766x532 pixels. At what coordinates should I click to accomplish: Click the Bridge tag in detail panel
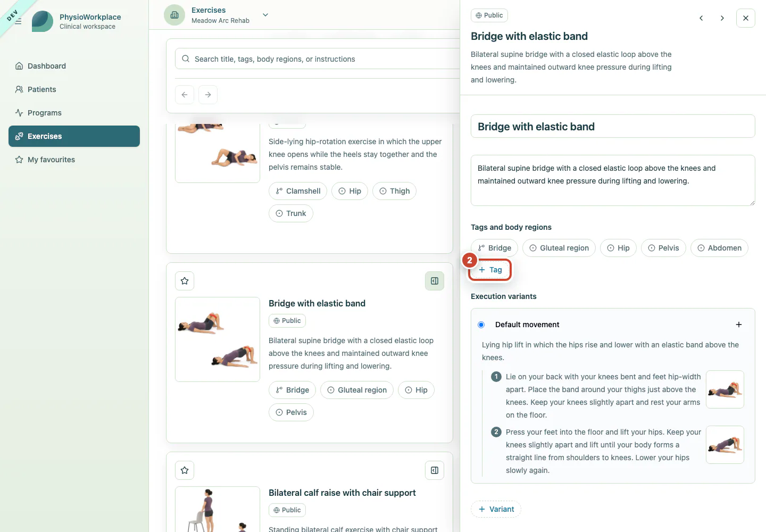[x=494, y=248]
